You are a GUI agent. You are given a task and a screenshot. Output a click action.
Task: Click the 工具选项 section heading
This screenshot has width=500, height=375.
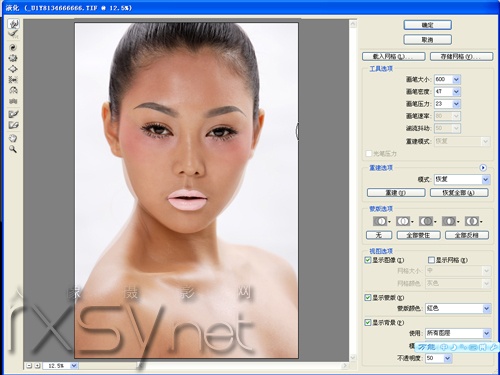tap(381, 69)
